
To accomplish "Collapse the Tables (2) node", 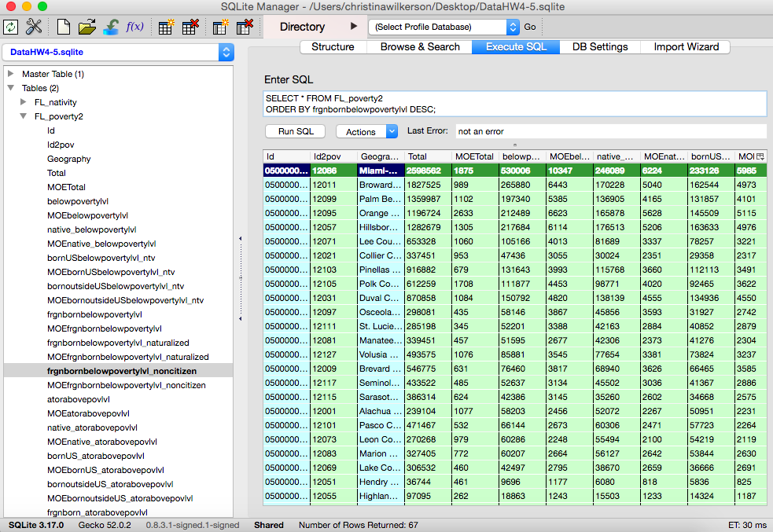I will pyautogui.click(x=10, y=88).
